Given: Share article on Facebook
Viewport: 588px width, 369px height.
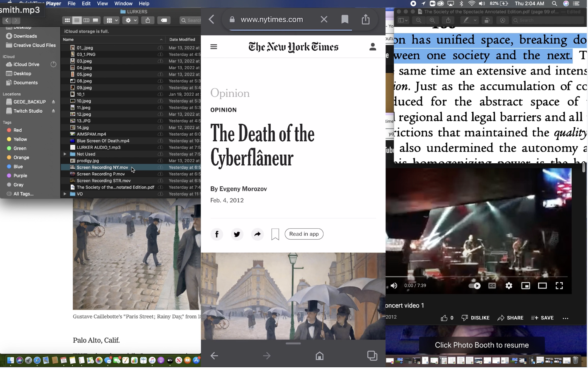Looking at the screenshot, I should 217,234.
